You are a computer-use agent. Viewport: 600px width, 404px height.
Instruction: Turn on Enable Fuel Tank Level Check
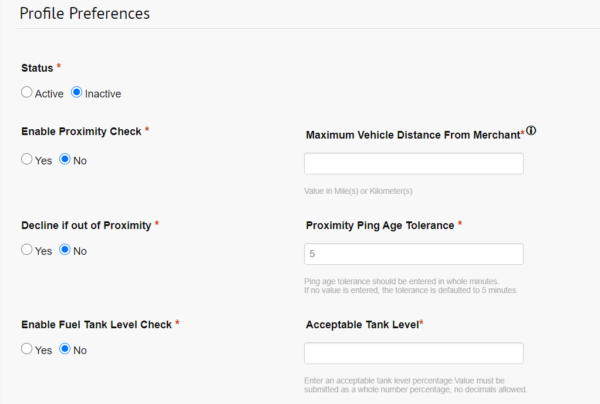(27, 350)
